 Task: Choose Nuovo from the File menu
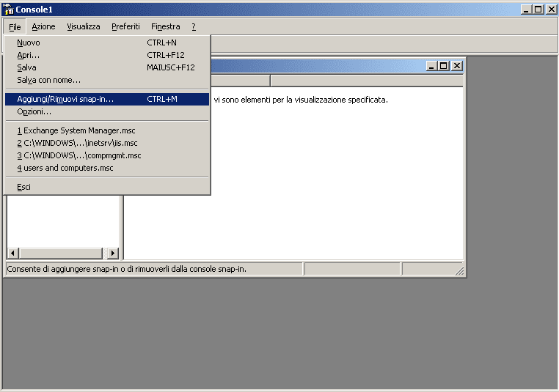coord(107,42)
